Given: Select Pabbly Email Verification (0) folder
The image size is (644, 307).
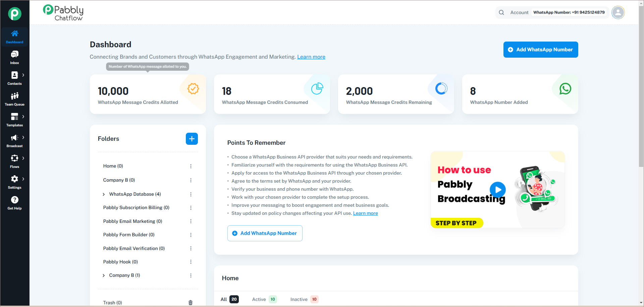Looking at the screenshot, I should coord(134,248).
